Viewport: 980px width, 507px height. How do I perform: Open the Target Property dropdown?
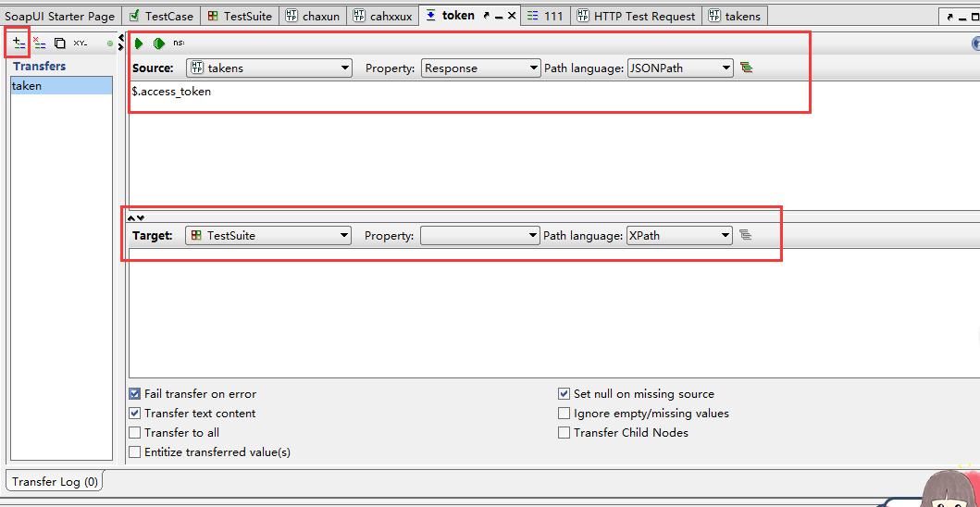[480, 236]
